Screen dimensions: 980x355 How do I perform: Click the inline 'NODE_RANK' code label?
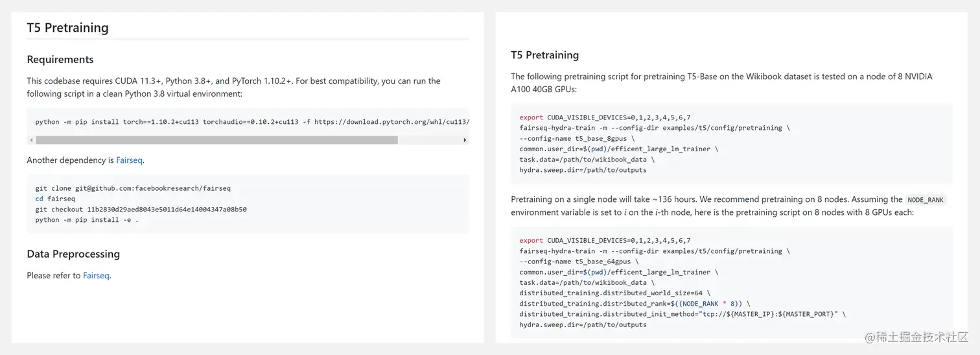click(926, 200)
